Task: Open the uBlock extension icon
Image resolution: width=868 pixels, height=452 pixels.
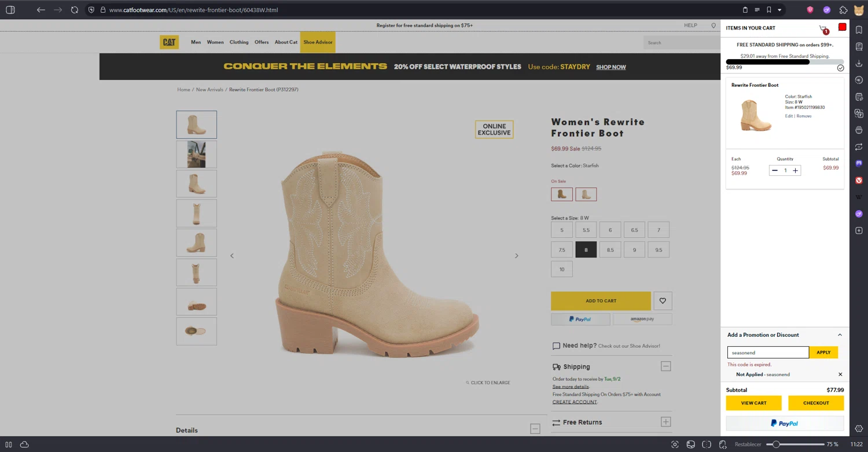Action: pos(810,10)
